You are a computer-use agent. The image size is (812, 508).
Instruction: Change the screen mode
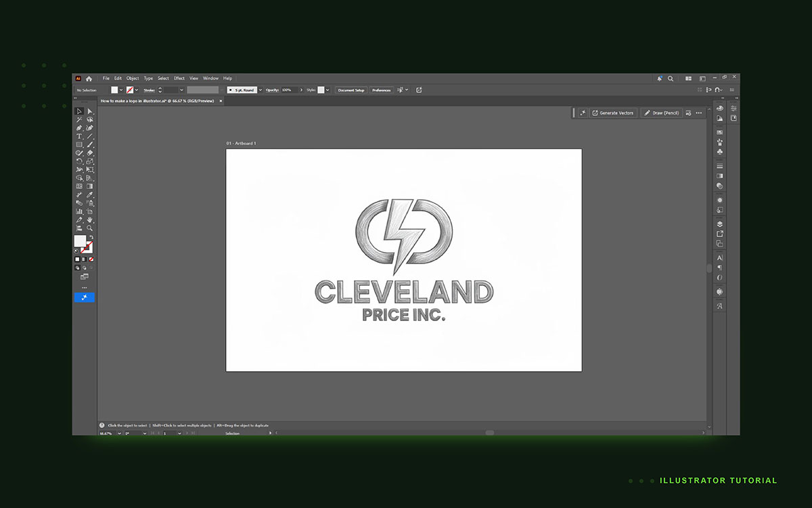85,276
